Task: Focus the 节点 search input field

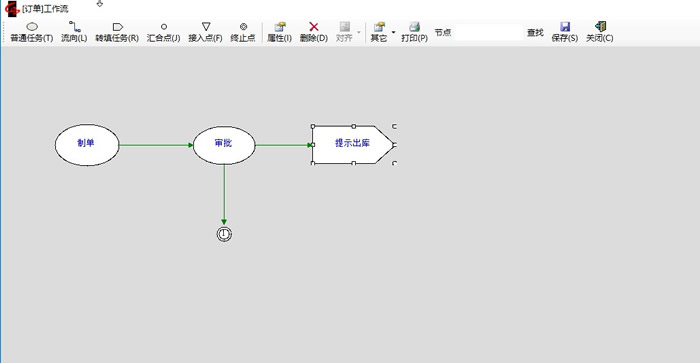Action: coord(488,33)
